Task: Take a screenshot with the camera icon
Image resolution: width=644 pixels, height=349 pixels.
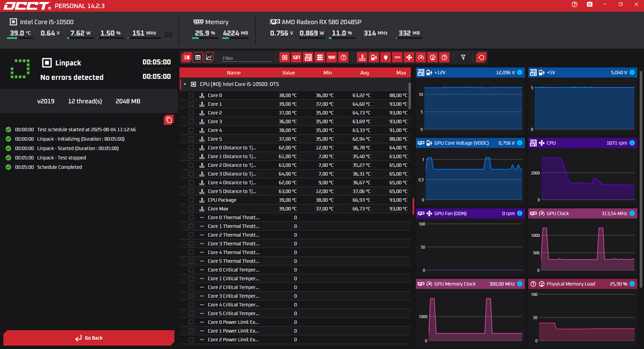Action: [x=590, y=5]
